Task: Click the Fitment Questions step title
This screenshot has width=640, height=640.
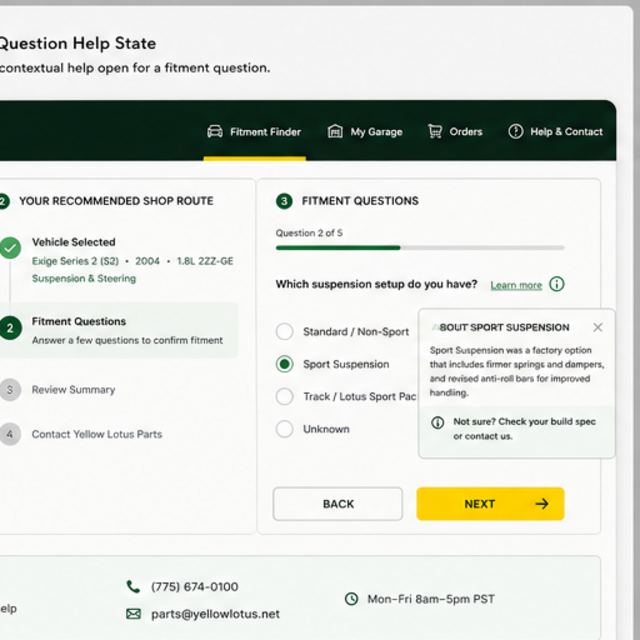Action: [79, 322]
